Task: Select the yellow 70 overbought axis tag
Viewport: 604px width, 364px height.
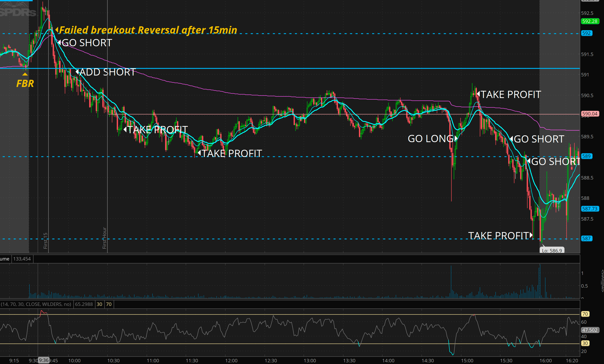Action: tap(585, 314)
